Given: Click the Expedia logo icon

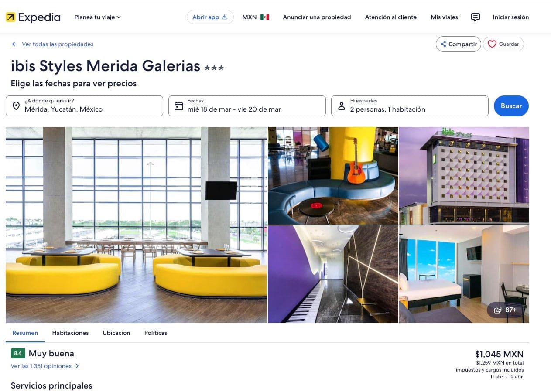Looking at the screenshot, I should tap(10, 17).
